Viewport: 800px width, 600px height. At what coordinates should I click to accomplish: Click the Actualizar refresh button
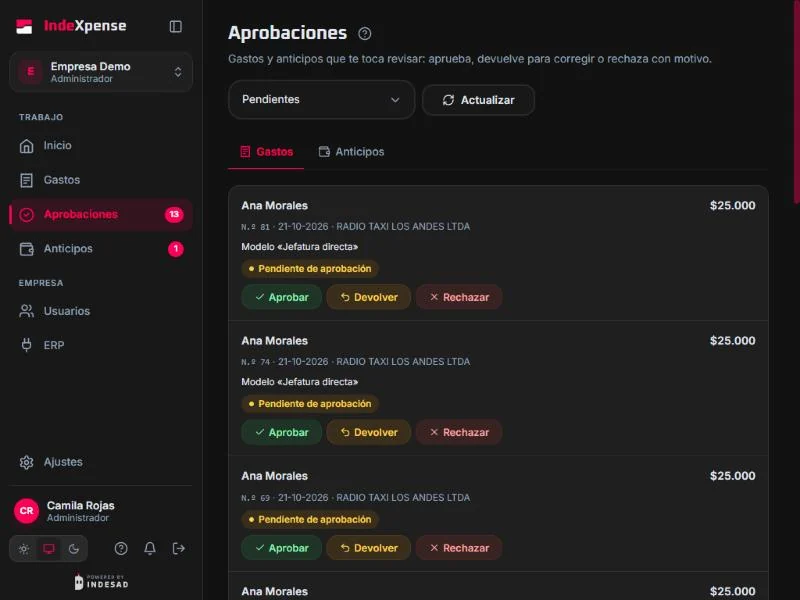(478, 100)
